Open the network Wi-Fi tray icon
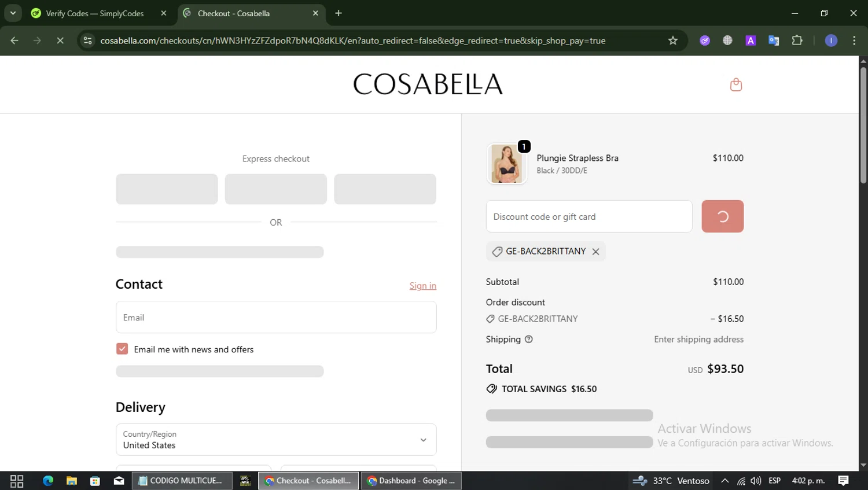 point(741,481)
